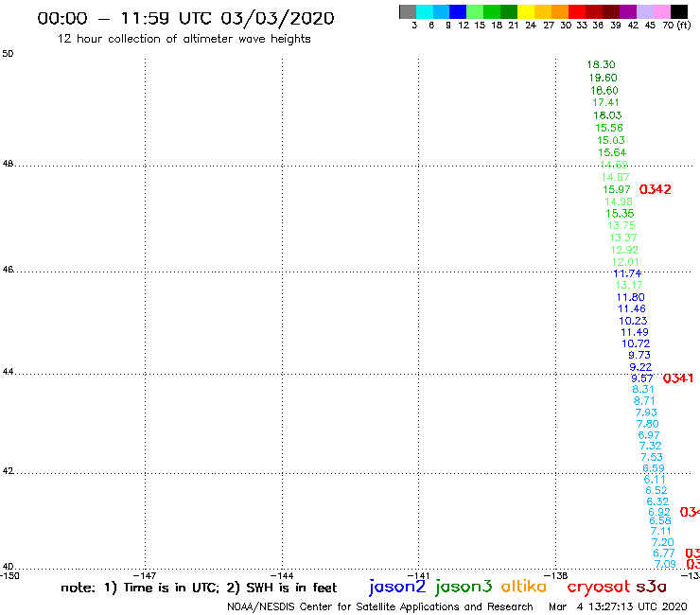Click the wave height value 18.30
The image size is (700, 615).
pos(601,64)
